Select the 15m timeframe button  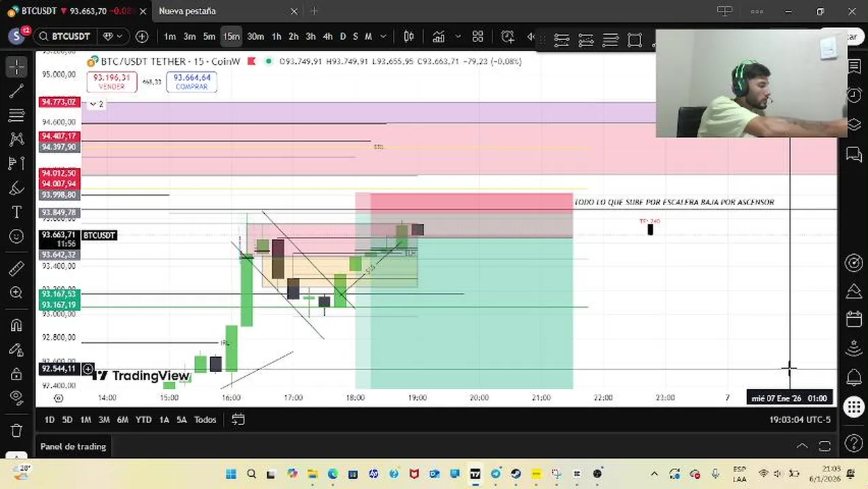231,37
